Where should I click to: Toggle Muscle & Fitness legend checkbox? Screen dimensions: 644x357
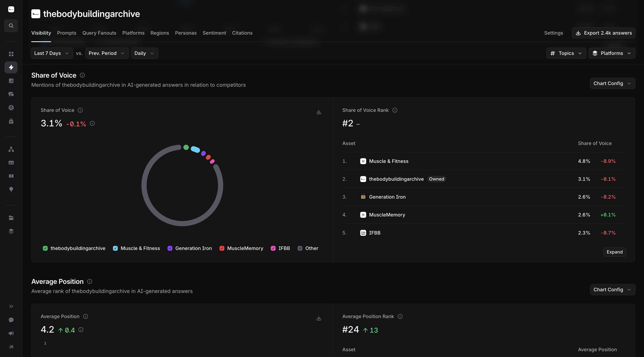click(115, 248)
